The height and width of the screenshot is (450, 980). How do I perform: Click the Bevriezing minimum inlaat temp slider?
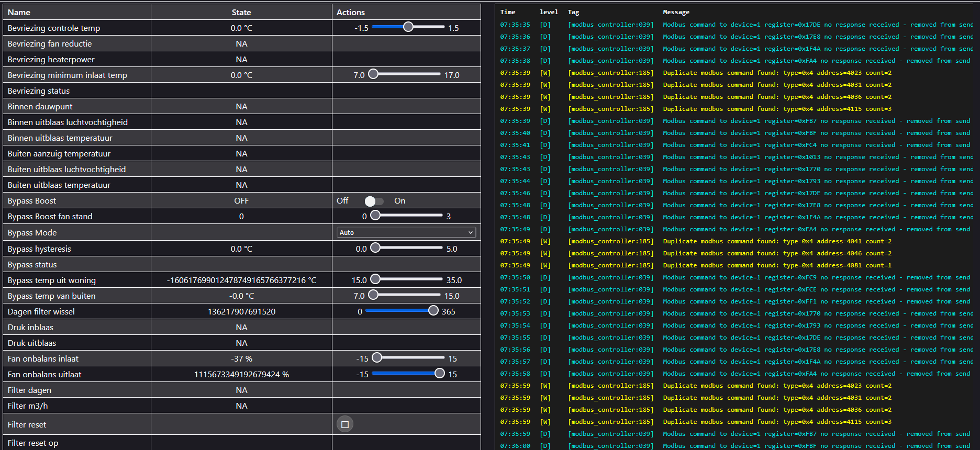click(x=406, y=74)
